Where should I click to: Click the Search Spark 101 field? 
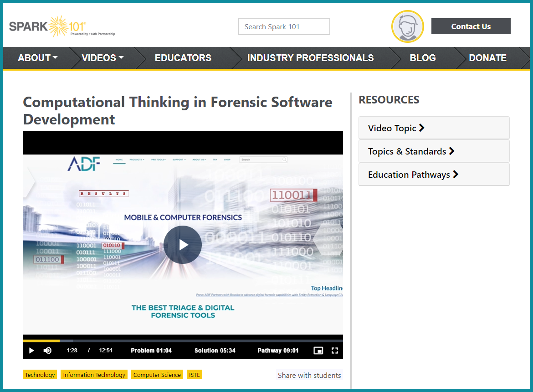click(284, 26)
